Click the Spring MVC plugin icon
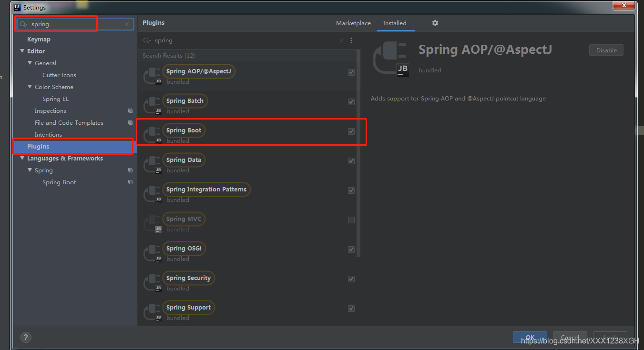The width and height of the screenshot is (644, 350). (x=153, y=223)
